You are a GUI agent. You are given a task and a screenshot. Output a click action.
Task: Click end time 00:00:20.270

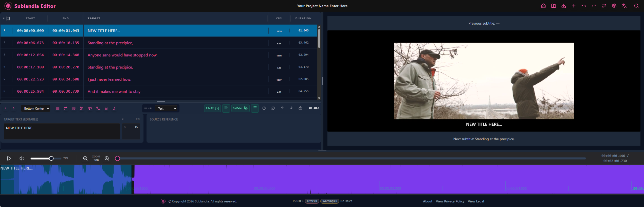click(66, 67)
